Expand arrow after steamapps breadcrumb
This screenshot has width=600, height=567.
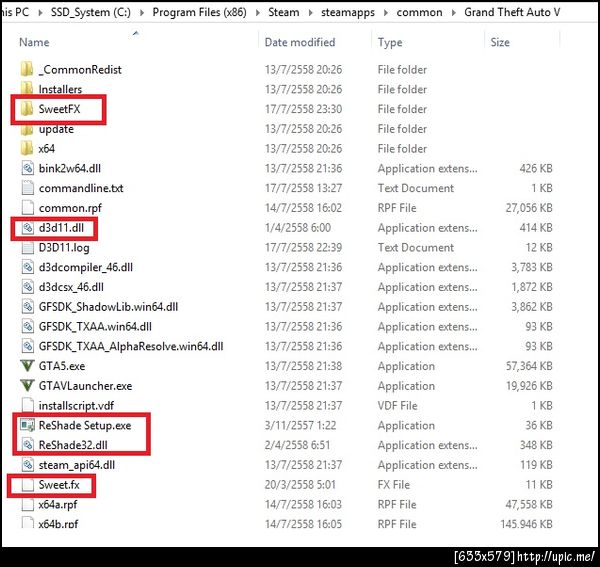tap(386, 13)
